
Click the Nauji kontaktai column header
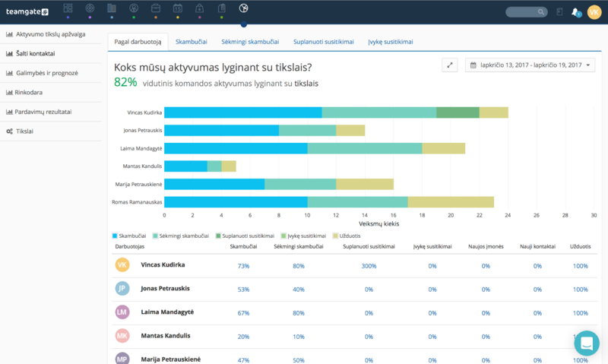[537, 246]
